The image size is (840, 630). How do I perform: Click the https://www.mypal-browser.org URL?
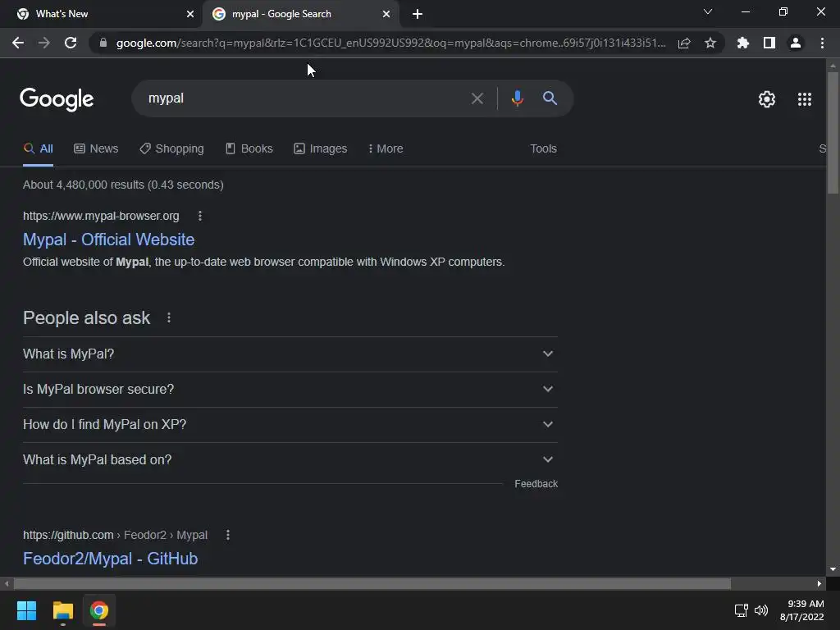[x=101, y=216]
